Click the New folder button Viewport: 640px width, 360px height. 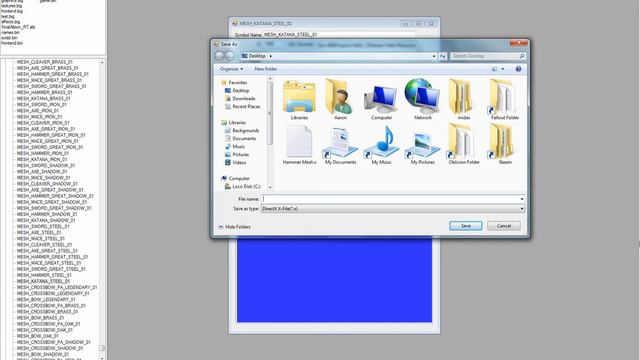click(x=266, y=69)
